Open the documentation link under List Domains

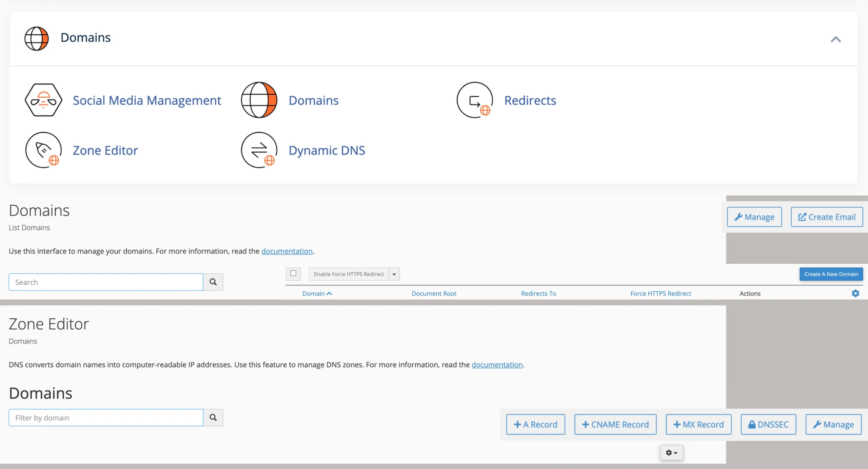tap(287, 251)
